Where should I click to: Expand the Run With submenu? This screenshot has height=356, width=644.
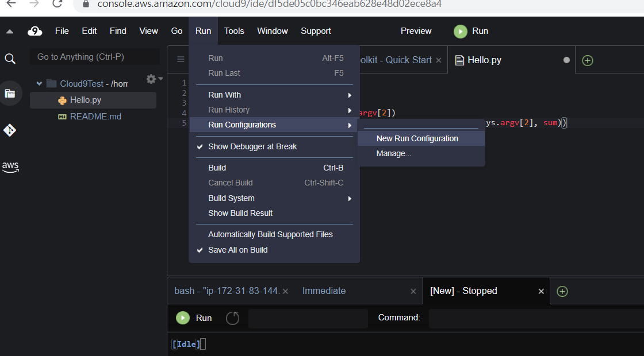click(x=275, y=95)
